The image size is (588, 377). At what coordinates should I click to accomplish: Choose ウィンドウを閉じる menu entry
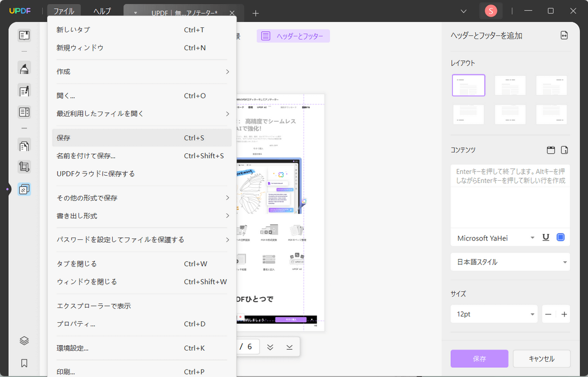coord(142,282)
